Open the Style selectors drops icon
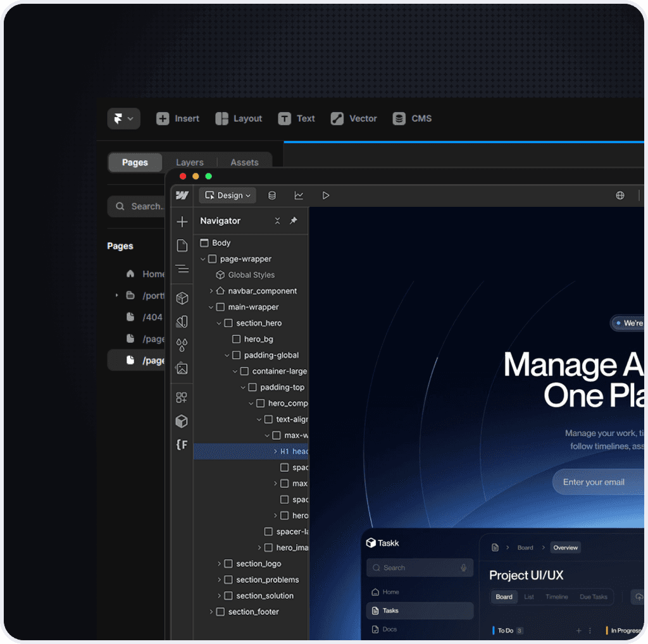 click(182, 345)
